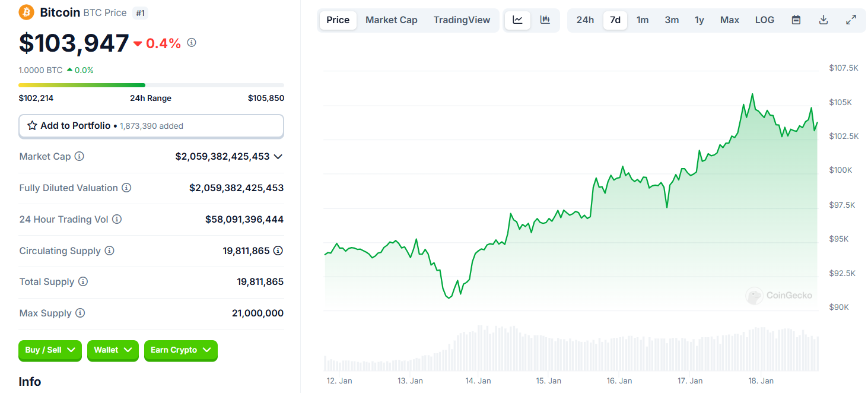Click the #1 rank badge

click(140, 12)
